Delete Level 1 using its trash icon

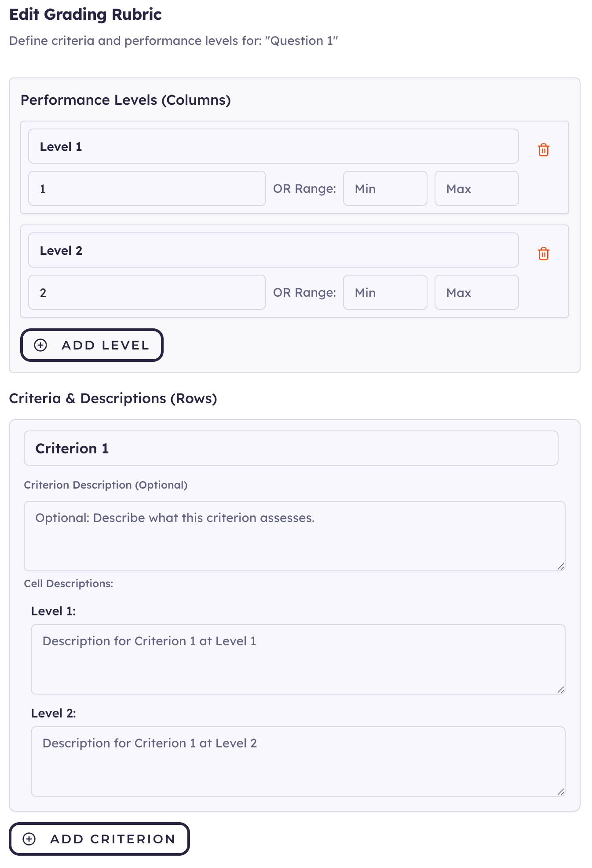[x=544, y=150]
